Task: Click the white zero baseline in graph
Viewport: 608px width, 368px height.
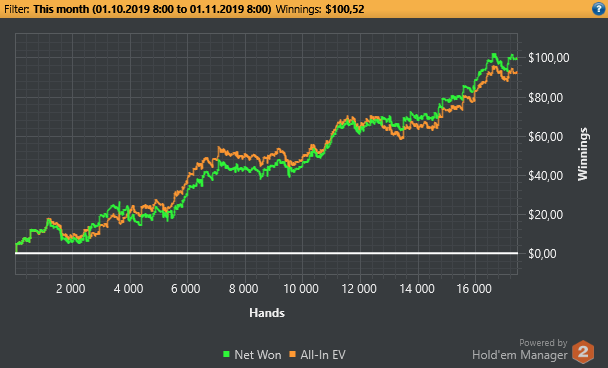Action: click(266, 253)
